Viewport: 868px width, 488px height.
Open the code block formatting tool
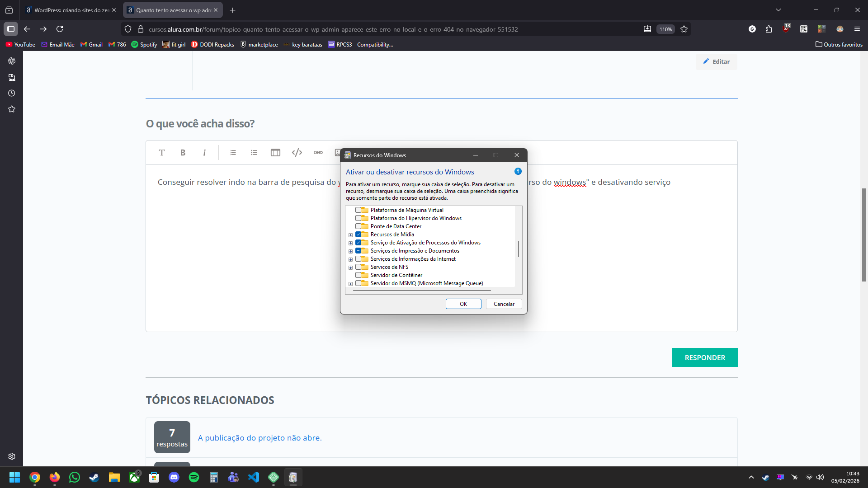pos(297,152)
